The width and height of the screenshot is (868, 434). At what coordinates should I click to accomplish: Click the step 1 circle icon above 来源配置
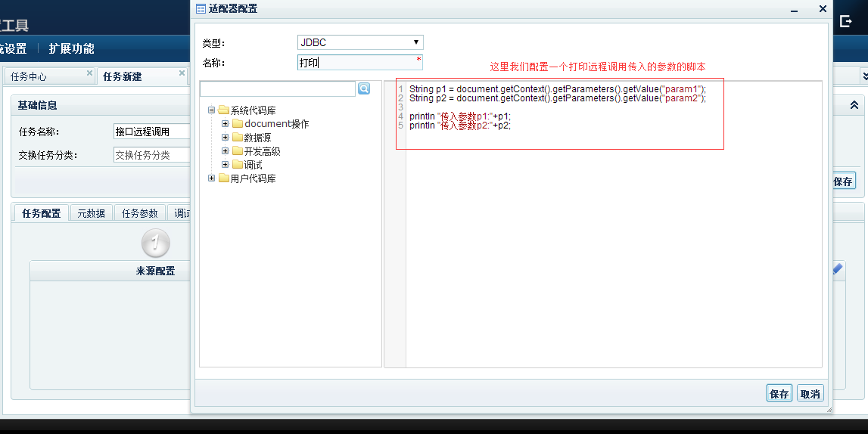point(156,242)
